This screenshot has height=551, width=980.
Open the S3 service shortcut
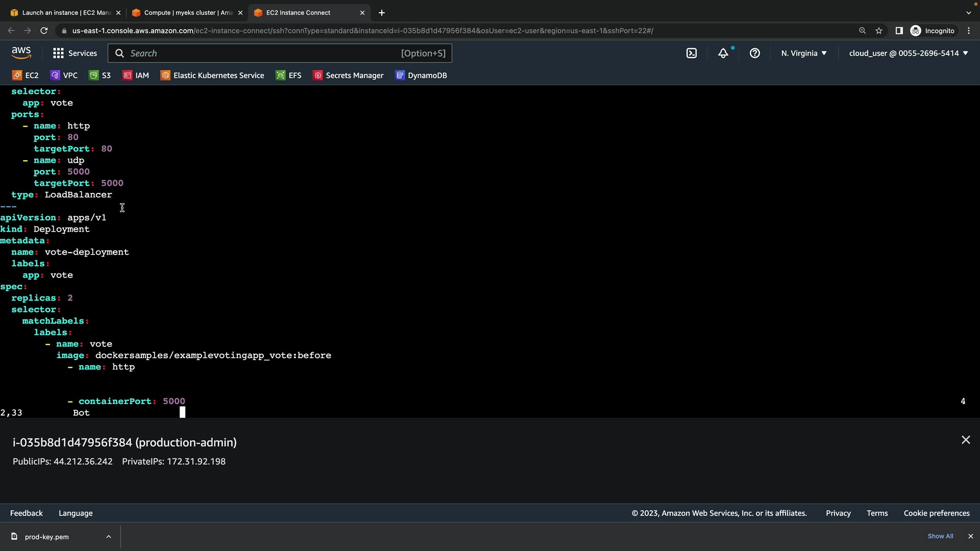tap(100, 76)
